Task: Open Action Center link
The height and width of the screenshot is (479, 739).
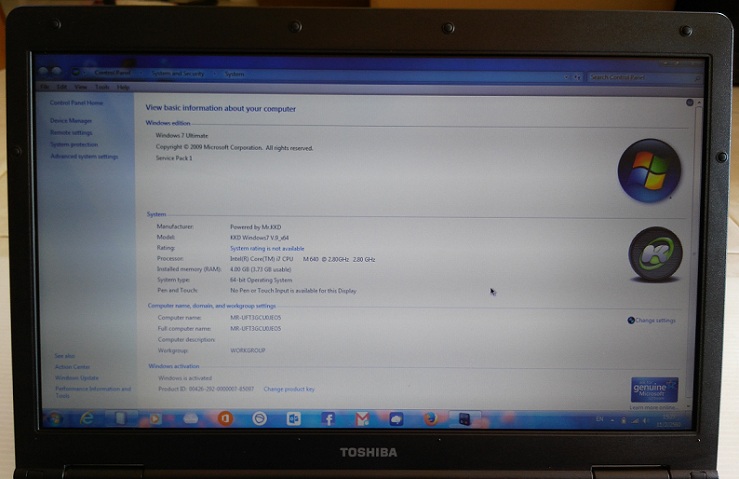Action: (x=73, y=367)
